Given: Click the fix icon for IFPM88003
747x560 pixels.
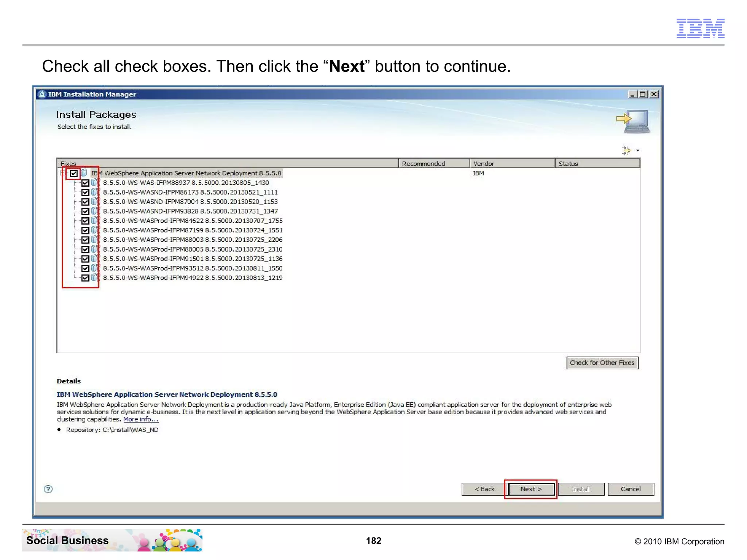Looking at the screenshot, I should click(95, 240).
